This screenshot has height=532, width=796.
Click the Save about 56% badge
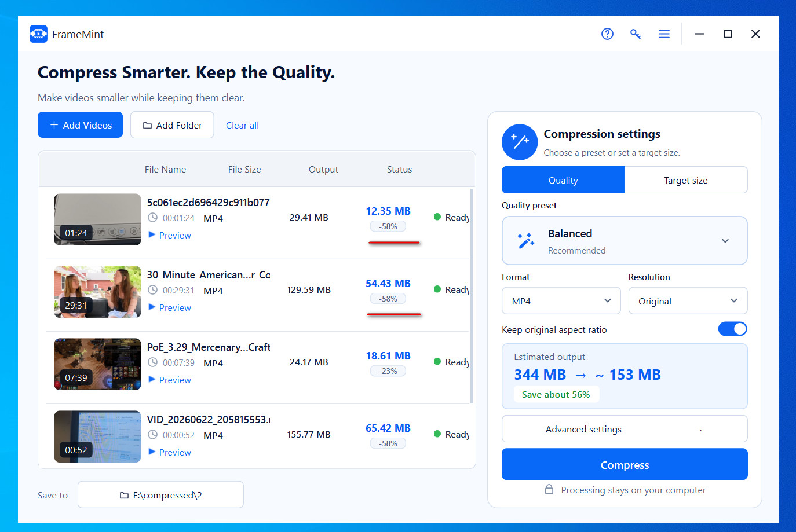556,394
